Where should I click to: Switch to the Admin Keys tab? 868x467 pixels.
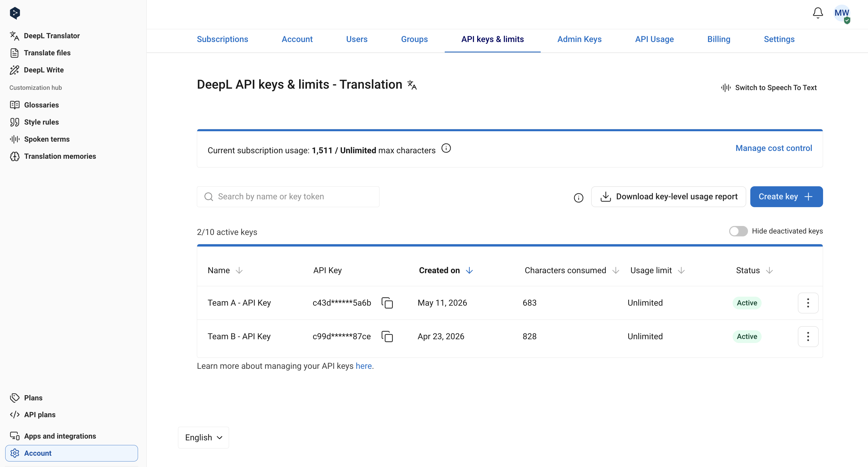pyautogui.click(x=579, y=39)
